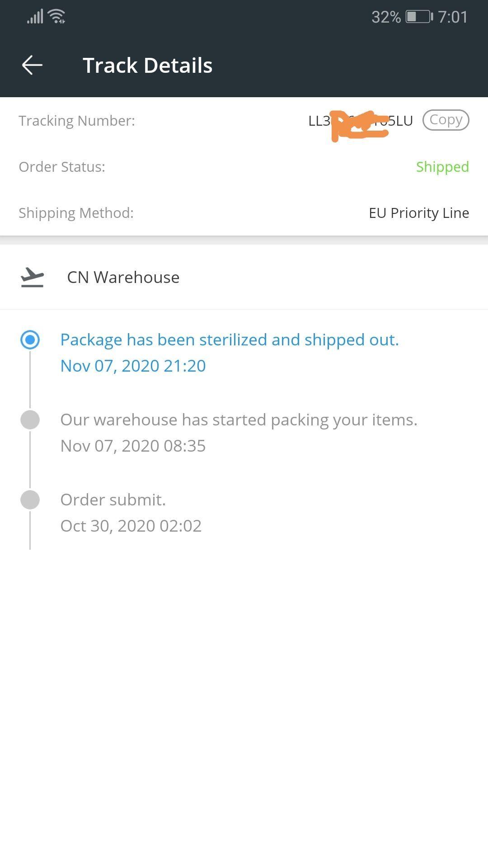Screen dimensions: 488x868
Task: Tap "Our warehouse has started packing" entry
Action: (x=239, y=420)
